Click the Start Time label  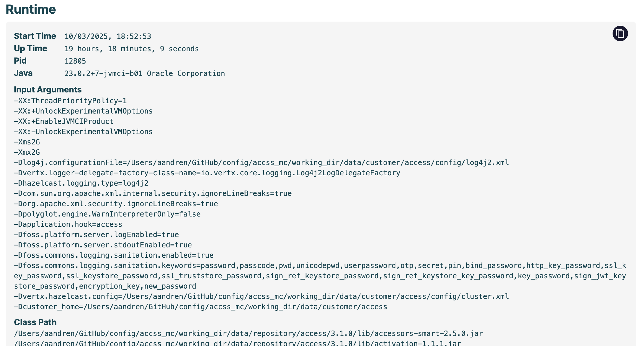click(35, 36)
